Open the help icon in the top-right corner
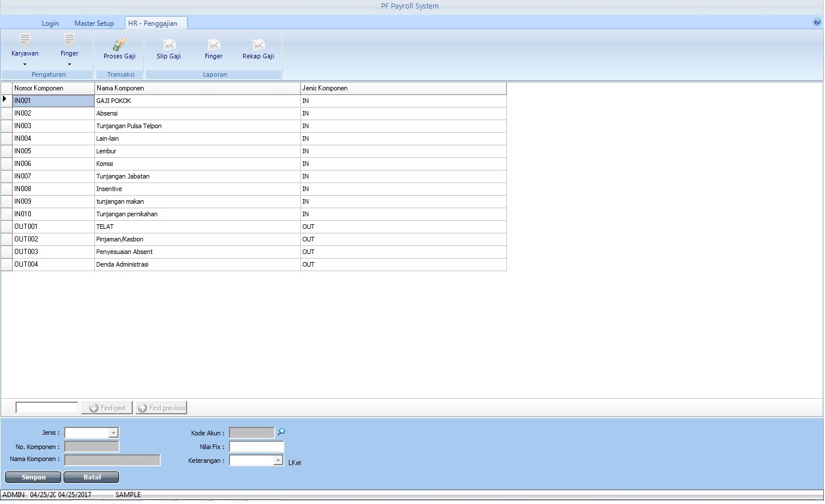825x504 pixels. coord(816,22)
